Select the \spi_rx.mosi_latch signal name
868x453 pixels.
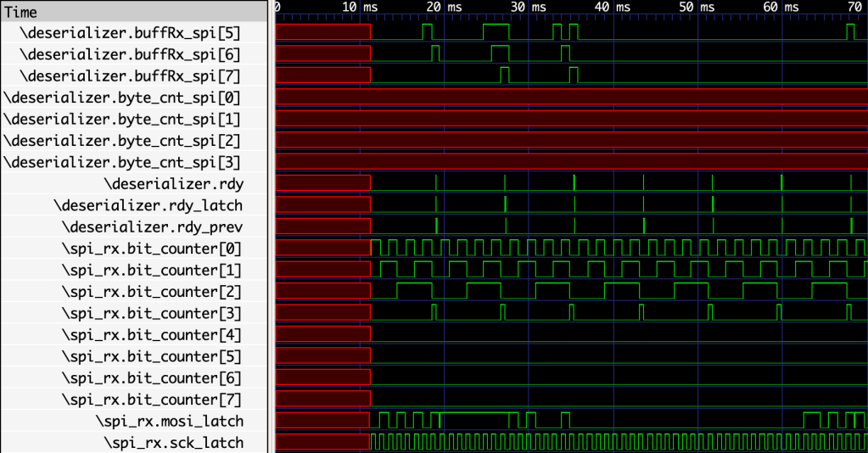tap(169, 421)
